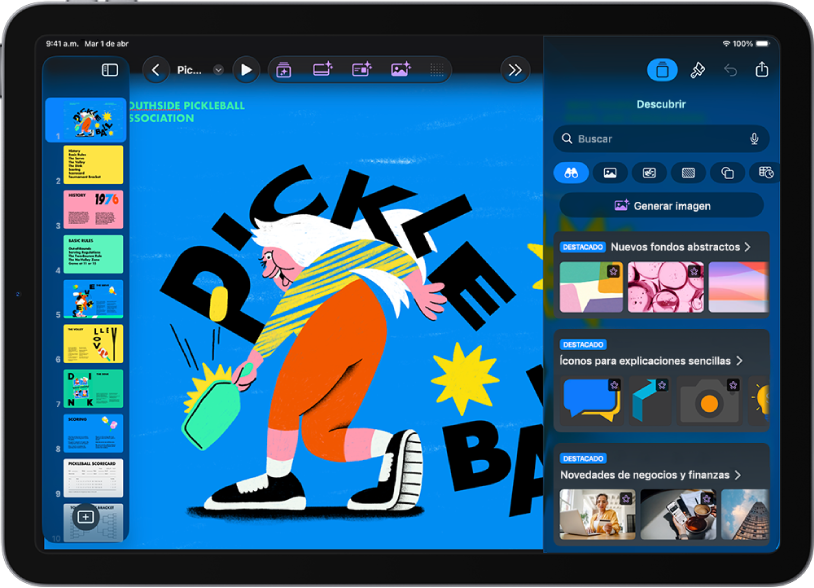Click the purple image sparkle toolbar icon

coord(401,69)
